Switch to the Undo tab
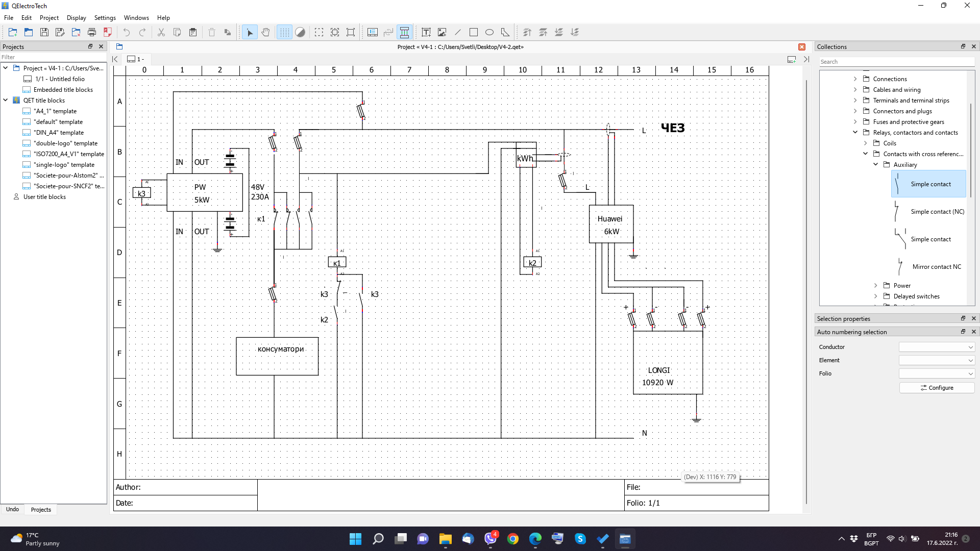Image resolution: width=980 pixels, height=551 pixels. coord(12,509)
